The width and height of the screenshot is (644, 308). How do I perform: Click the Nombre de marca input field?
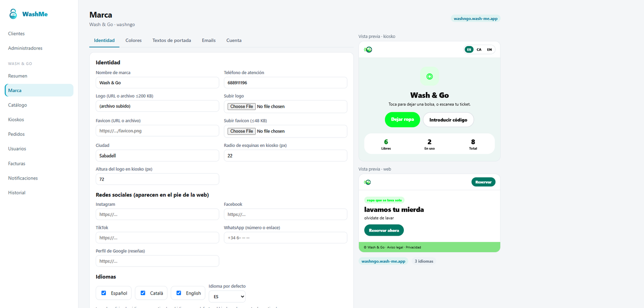point(157,83)
